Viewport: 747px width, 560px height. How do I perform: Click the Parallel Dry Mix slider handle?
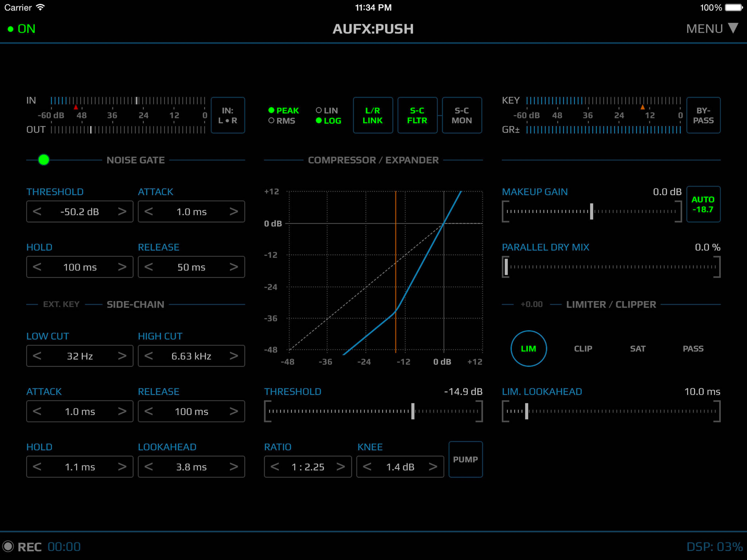[x=506, y=267]
